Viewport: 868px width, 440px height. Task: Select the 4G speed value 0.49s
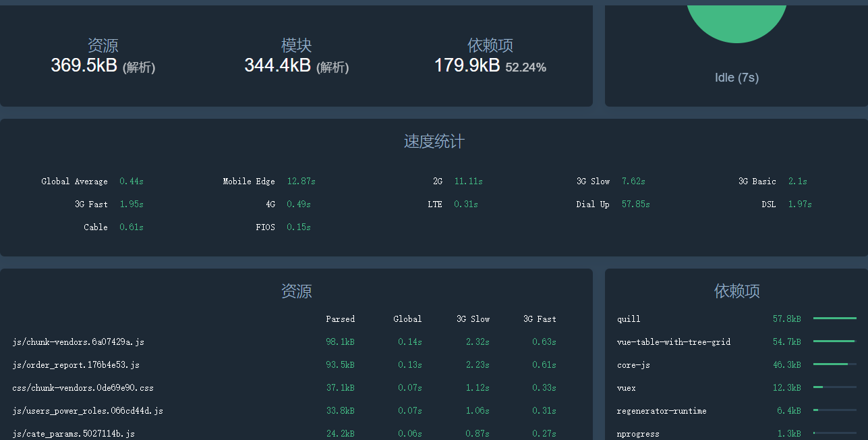pyautogui.click(x=299, y=204)
